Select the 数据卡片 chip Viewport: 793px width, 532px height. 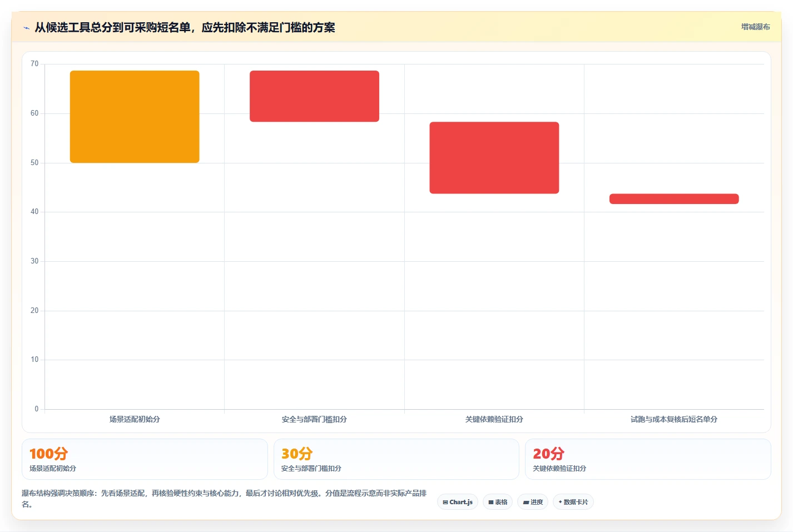pos(573,502)
